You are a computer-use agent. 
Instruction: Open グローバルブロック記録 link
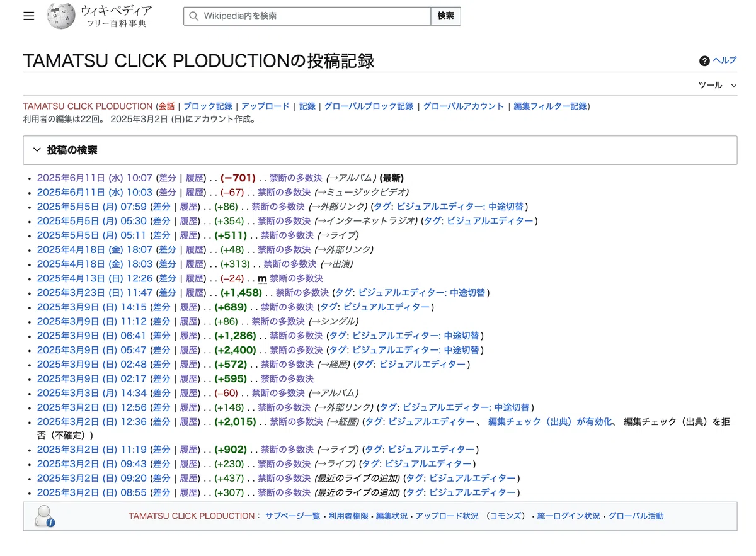[369, 106]
